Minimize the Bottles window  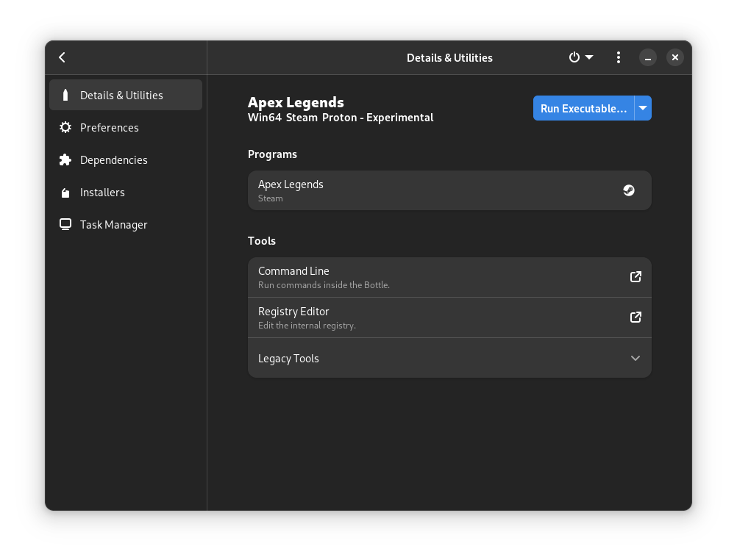point(648,57)
